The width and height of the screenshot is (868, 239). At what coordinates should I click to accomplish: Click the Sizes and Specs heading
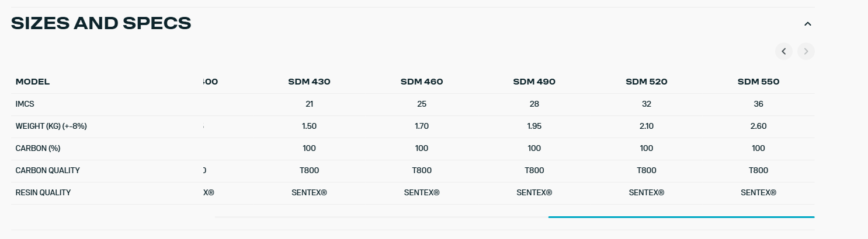(101, 23)
